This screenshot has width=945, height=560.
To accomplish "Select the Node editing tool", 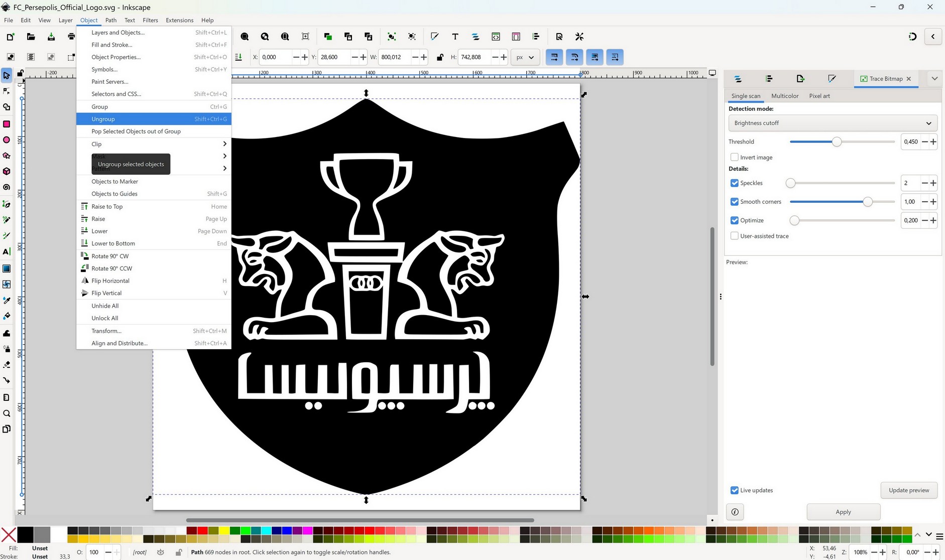I will click(x=7, y=91).
